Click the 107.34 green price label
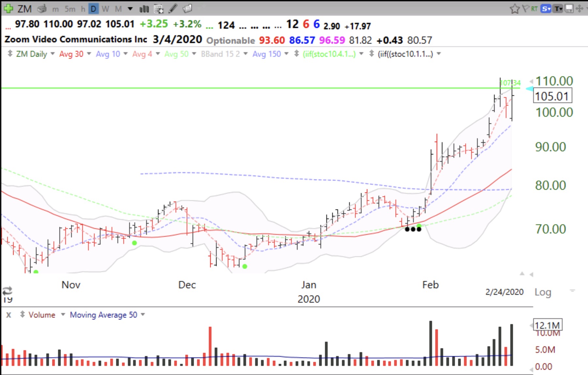This screenshot has height=375, width=588. click(x=510, y=83)
